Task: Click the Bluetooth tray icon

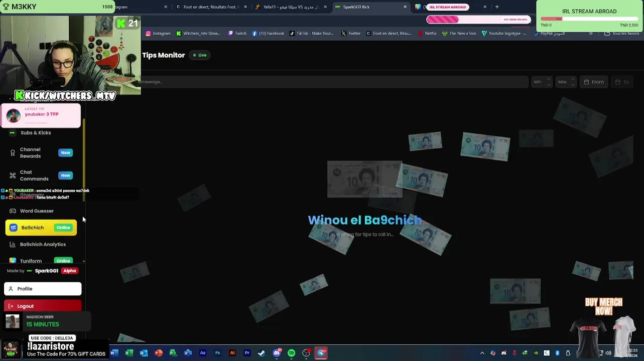Action: 557,353
